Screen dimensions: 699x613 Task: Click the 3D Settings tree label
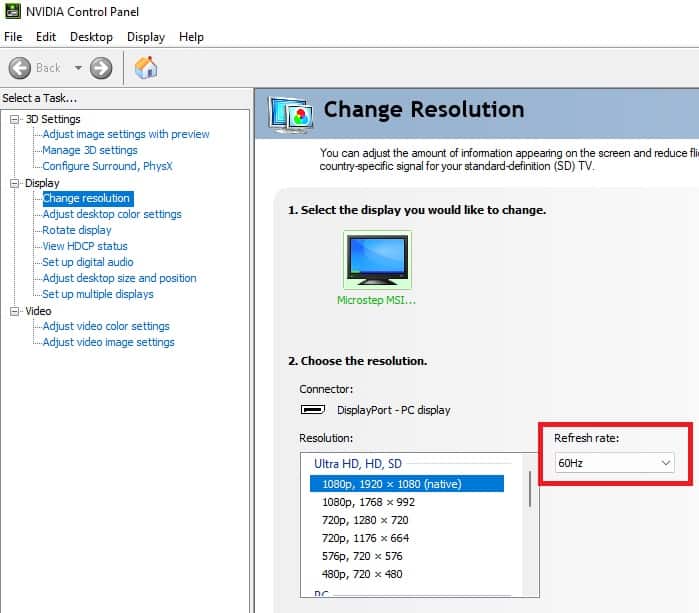tap(53, 119)
